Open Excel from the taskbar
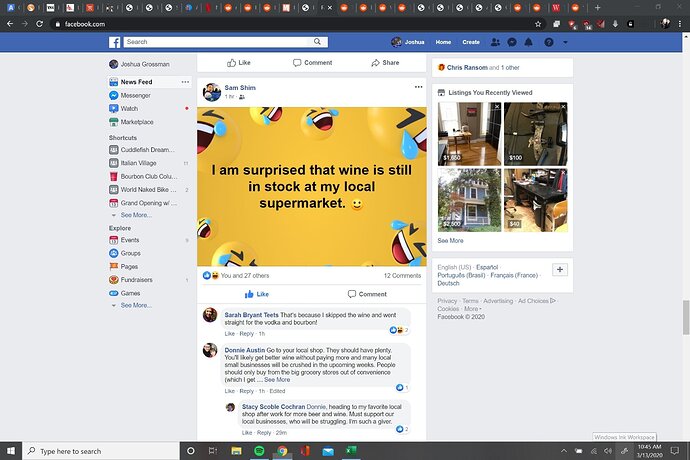This screenshot has height=460, width=690. click(351, 451)
